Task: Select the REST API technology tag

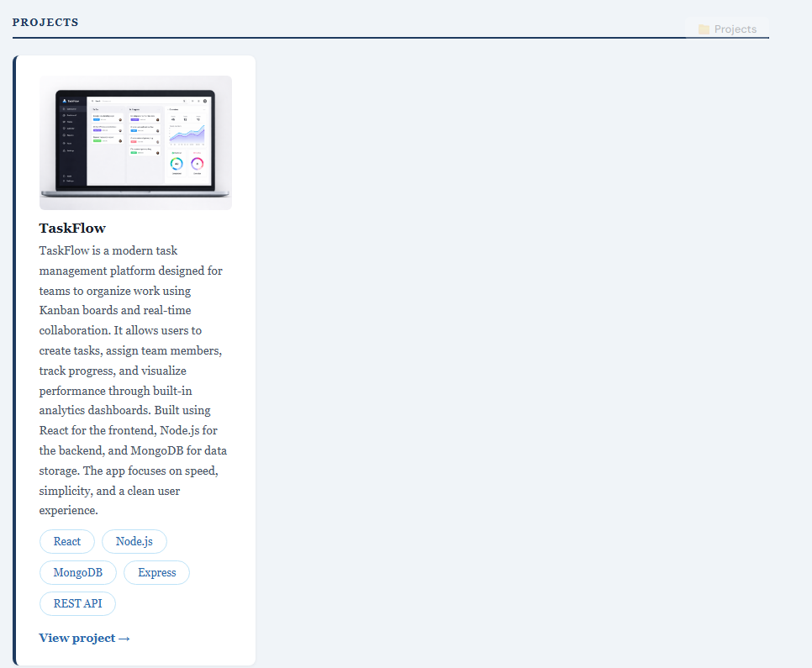Action: 77,603
